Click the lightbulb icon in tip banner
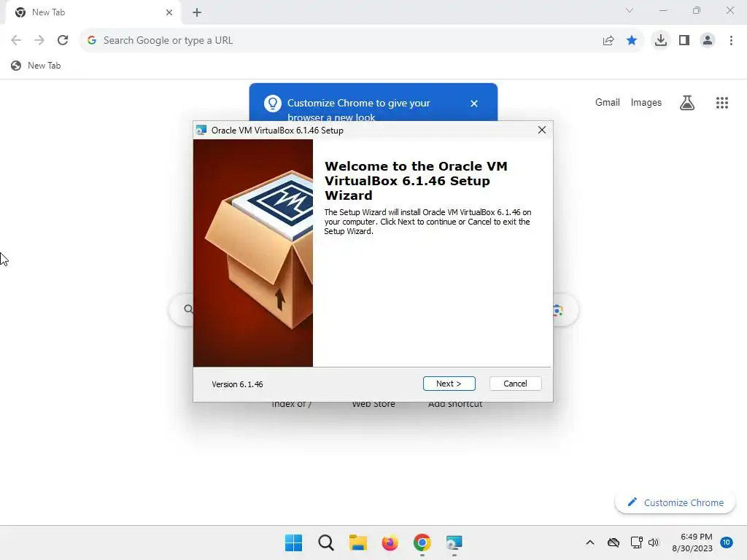This screenshot has height=560, width=747. (x=273, y=104)
